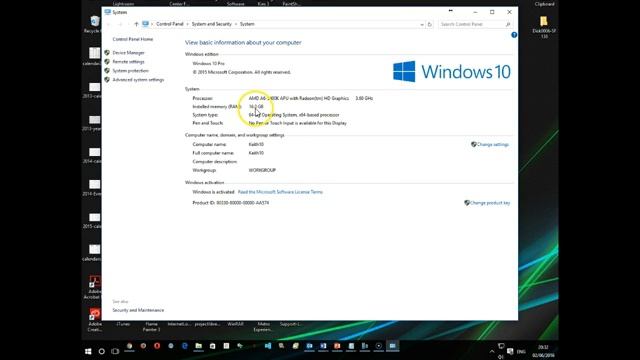Screen dimensions: 640x360
Task: Open Advanced system settings link
Action: [138, 80]
